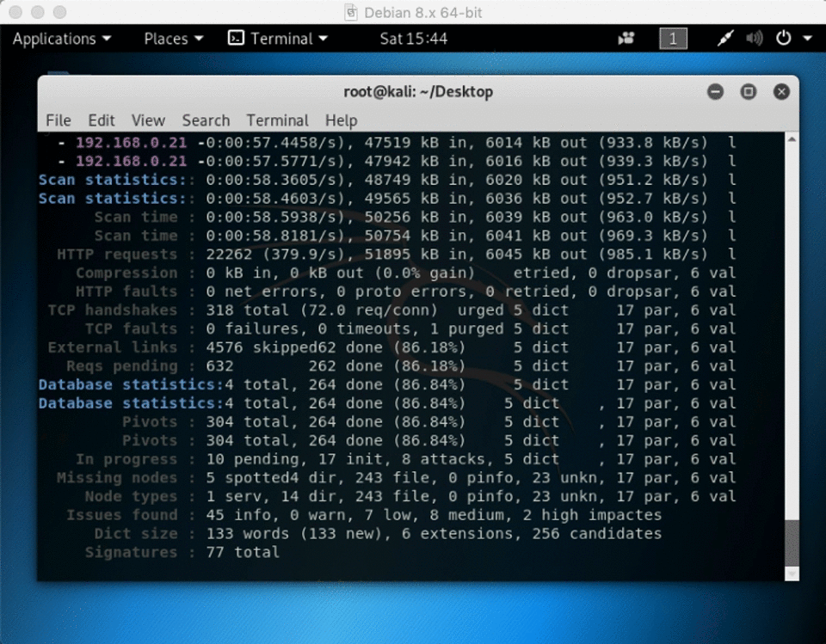This screenshot has width=826, height=644.
Task: Open the Applications menu in top panel
Action: click(61, 39)
